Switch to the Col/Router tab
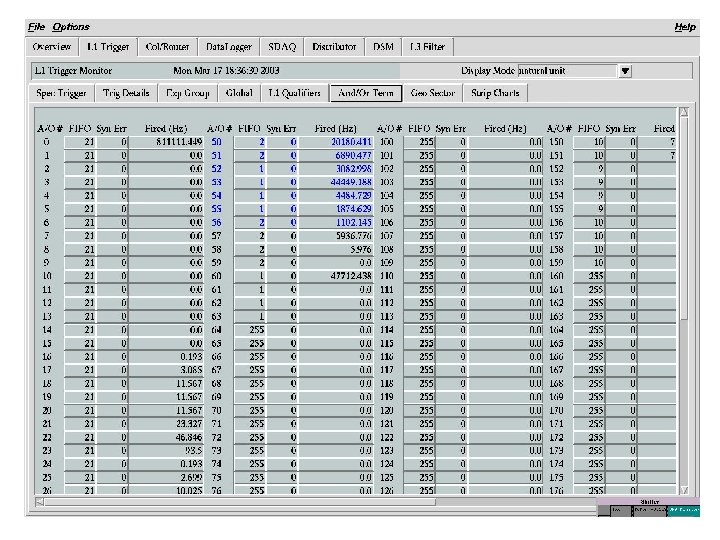 point(167,47)
